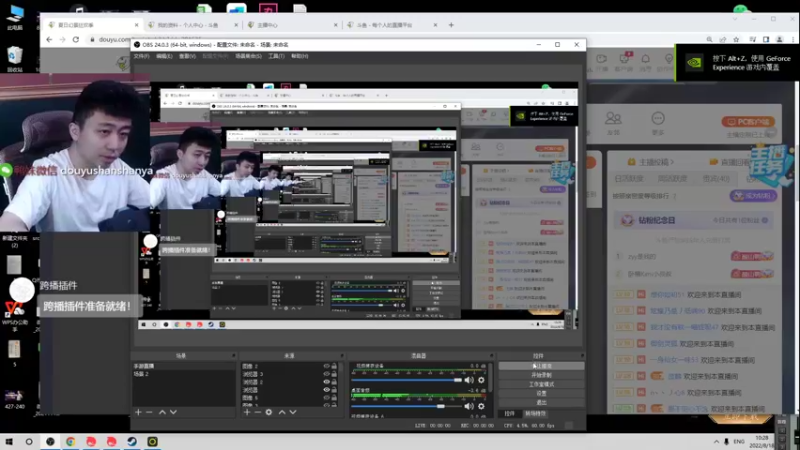Viewport: 800px width, 450px height.
Task: Move selected source down in sources list
Action: [x=293, y=412]
